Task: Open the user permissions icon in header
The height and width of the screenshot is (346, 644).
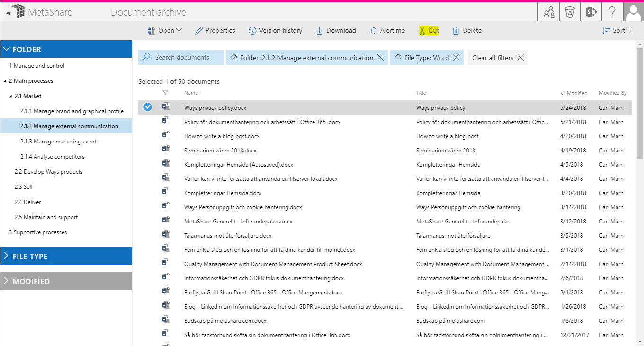Action: [549, 12]
